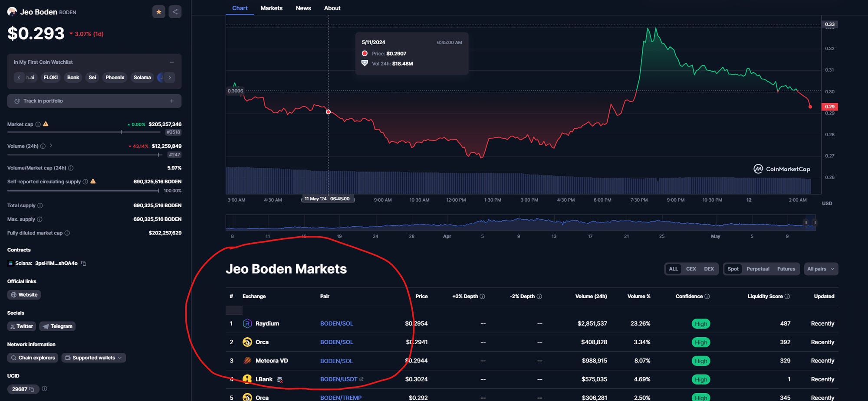This screenshot has width=868, height=401.
Task: Open Total supply info icon
Action: [40, 205]
